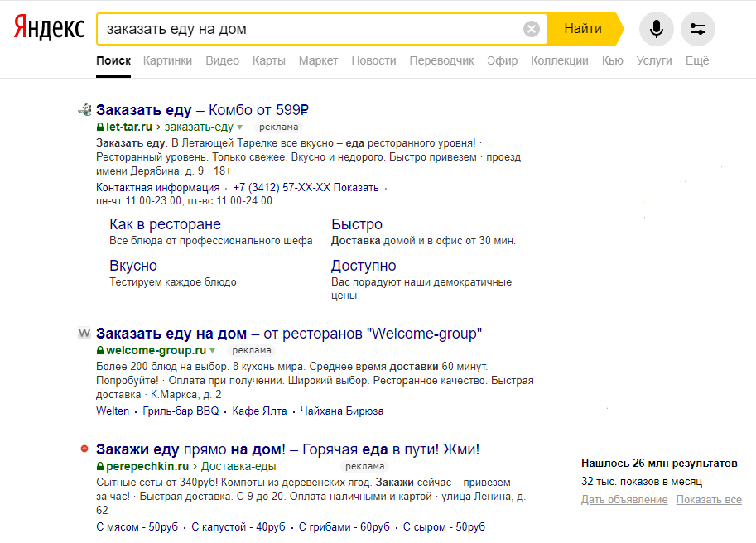Start voice search with the microphone icon
The width and height of the screenshot is (756, 543).
(x=656, y=29)
